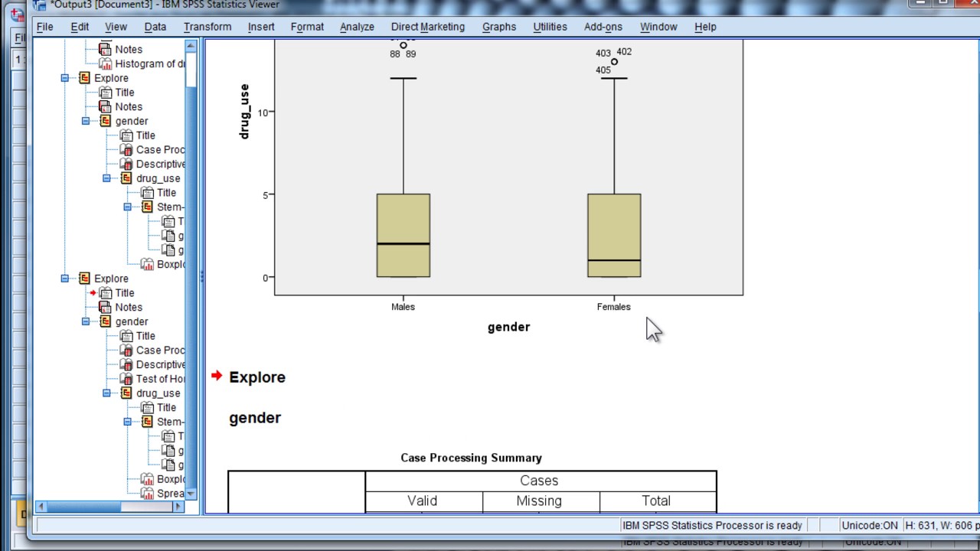This screenshot has height=551, width=980.
Task: Open the Analyze menu
Action: (357, 27)
